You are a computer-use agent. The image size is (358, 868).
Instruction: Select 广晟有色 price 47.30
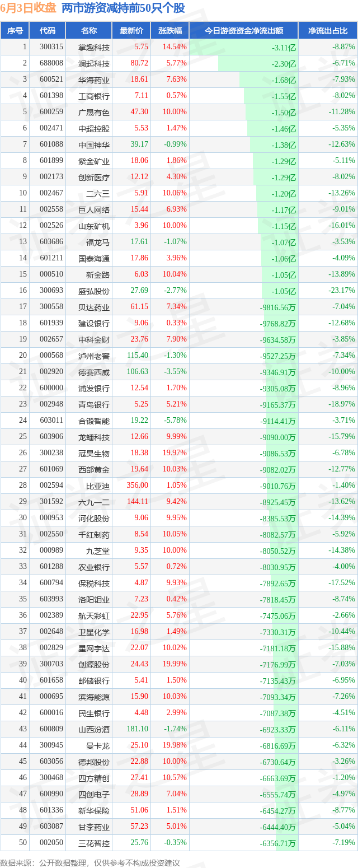click(x=138, y=113)
